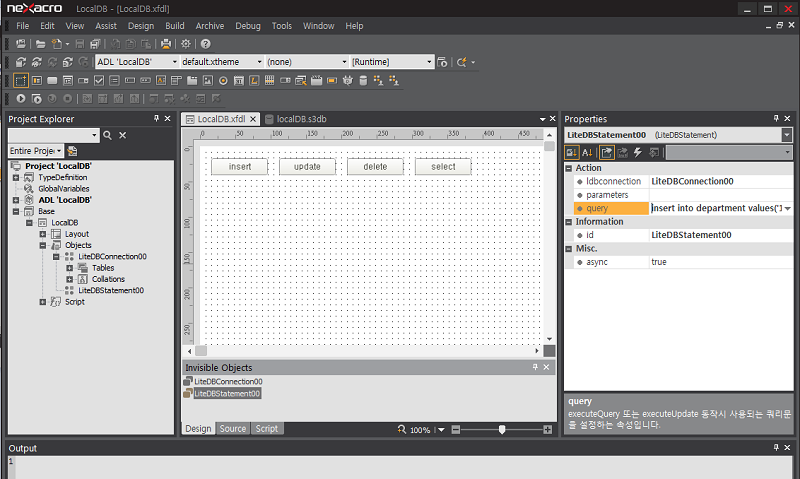The height and width of the screenshot is (479, 800).
Task: Click the Print icon in toolbar
Action: (x=166, y=44)
